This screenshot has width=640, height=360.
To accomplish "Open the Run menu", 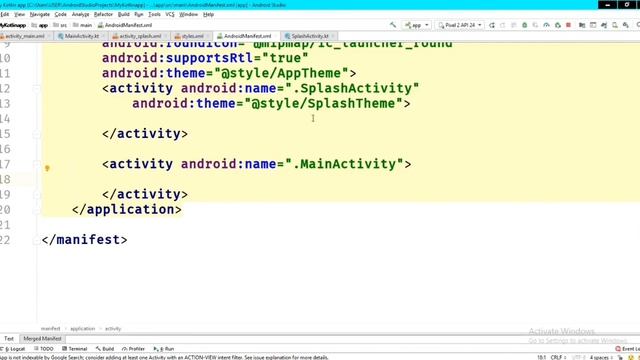I will (139, 14).
